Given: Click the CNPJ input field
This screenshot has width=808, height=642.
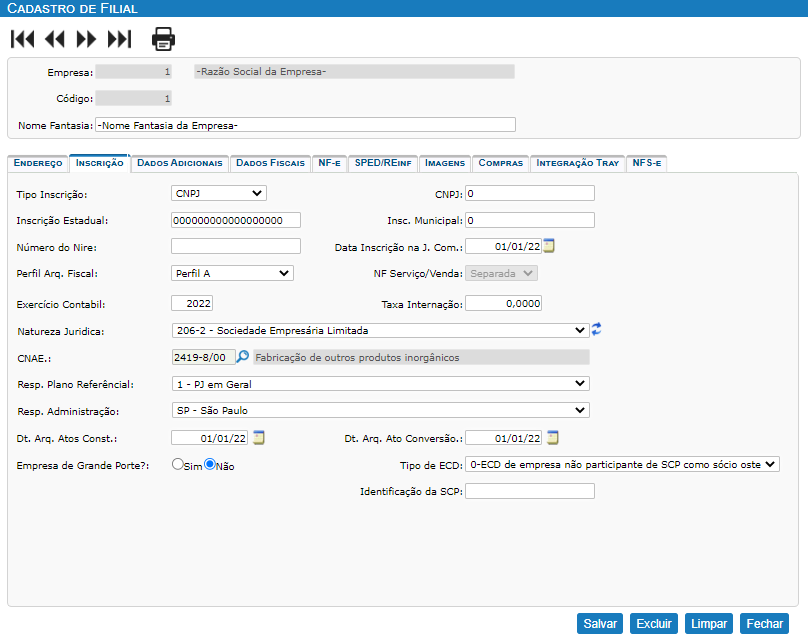Looking at the screenshot, I should tap(530, 193).
